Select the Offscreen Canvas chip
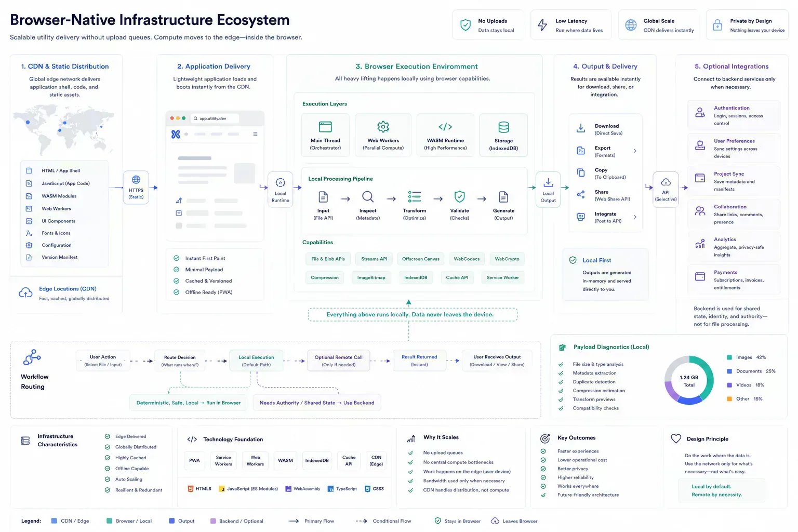Image resolution: width=798 pixels, height=532 pixels. pyautogui.click(x=421, y=259)
